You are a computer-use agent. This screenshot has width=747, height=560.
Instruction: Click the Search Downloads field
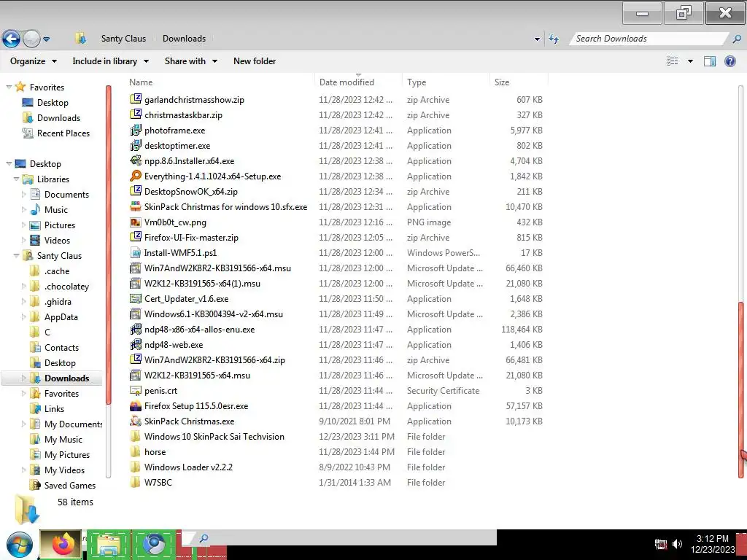(x=649, y=39)
